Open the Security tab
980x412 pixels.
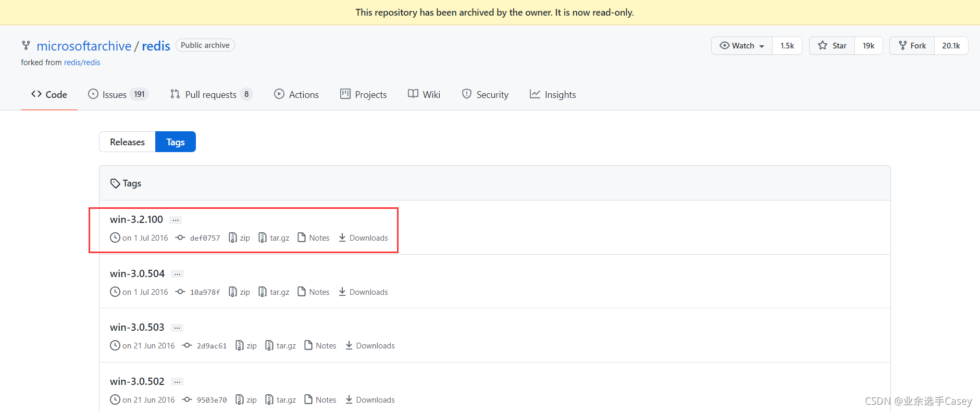(x=485, y=94)
